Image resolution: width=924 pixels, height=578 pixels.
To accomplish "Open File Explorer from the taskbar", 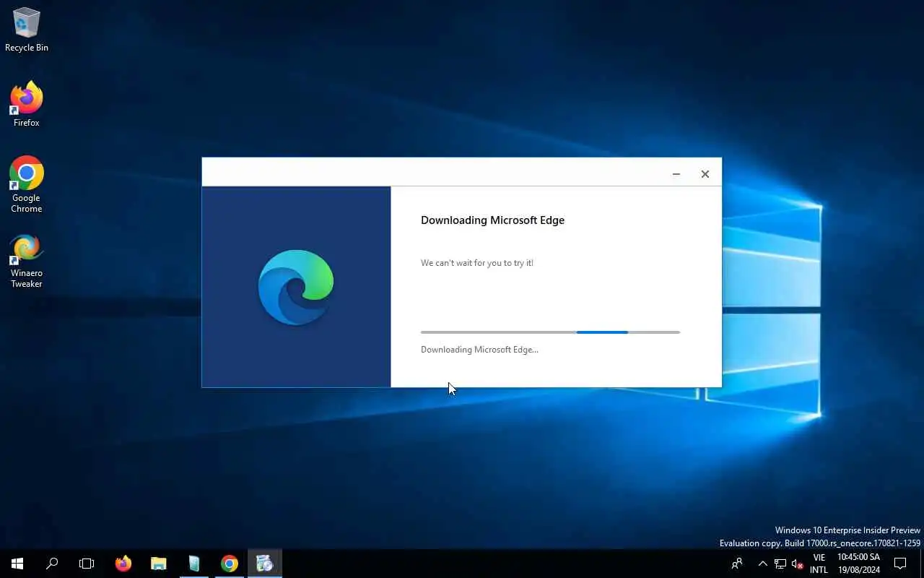I will 159,564.
